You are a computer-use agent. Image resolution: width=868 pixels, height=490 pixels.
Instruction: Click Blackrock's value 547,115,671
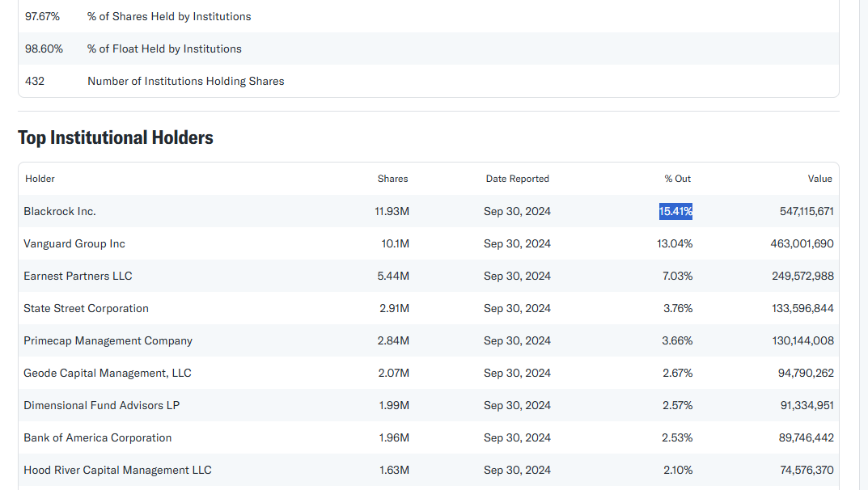click(x=807, y=211)
